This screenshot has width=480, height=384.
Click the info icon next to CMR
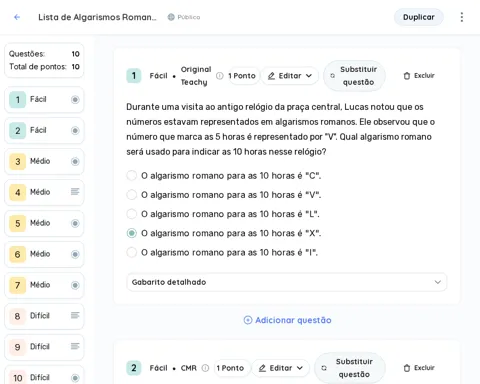coord(206,368)
